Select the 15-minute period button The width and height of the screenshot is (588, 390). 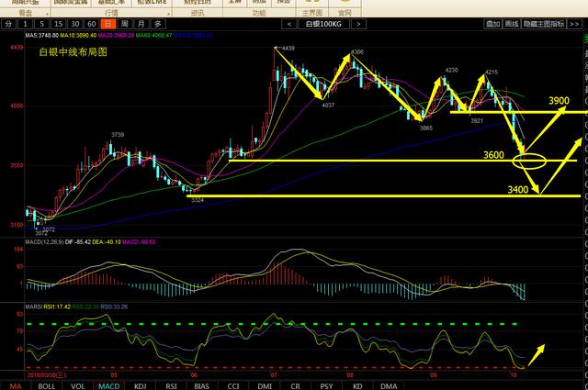point(58,24)
